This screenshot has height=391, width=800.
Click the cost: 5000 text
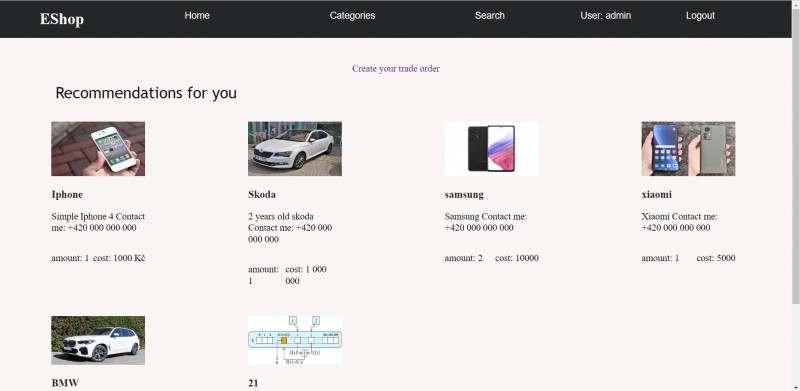click(716, 258)
